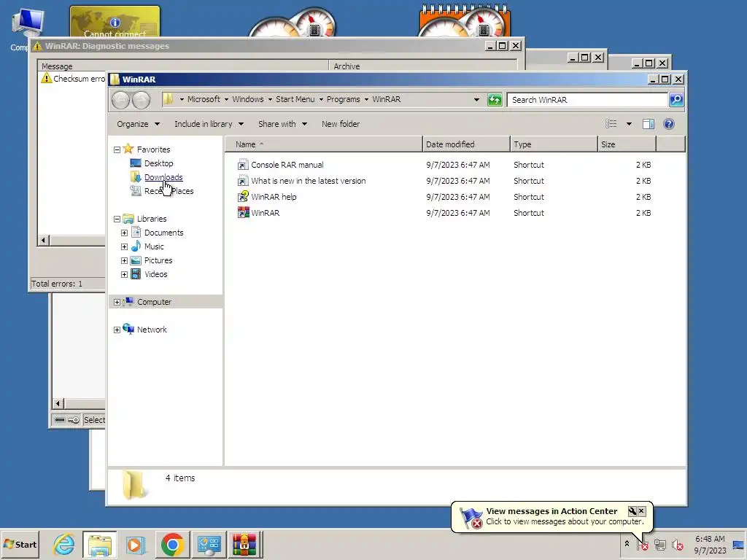Click Programs in the address breadcrumb
The image size is (747, 560).
[343, 99]
